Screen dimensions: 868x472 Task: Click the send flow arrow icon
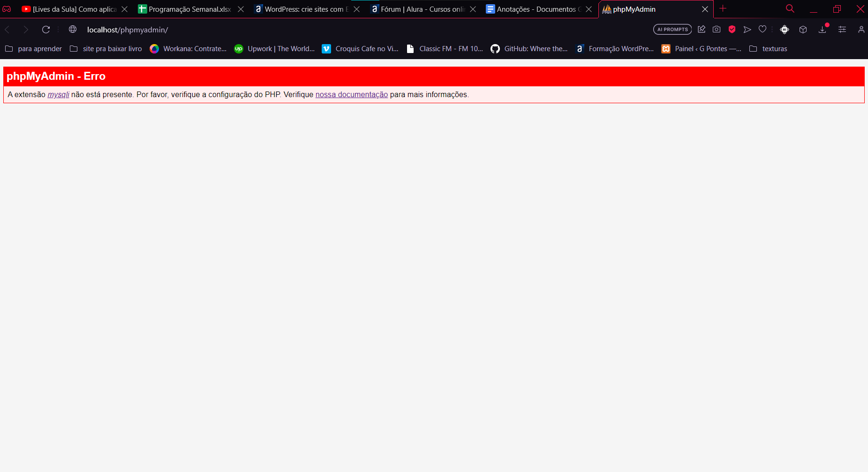[x=747, y=30]
